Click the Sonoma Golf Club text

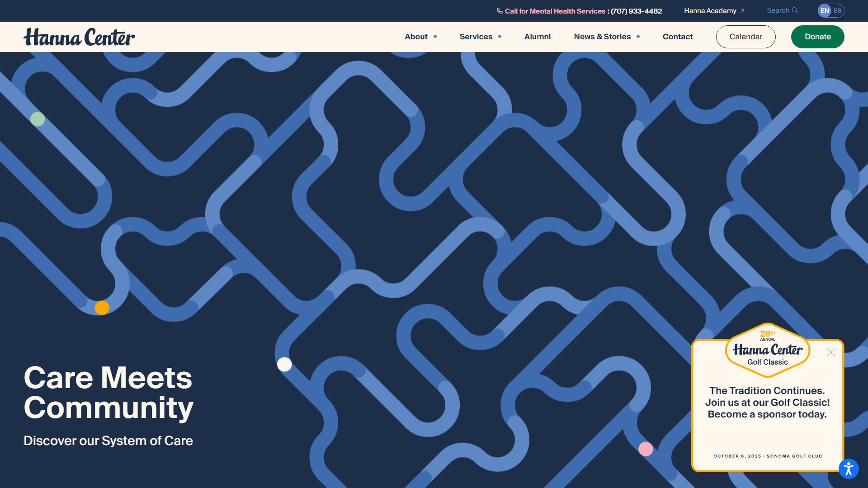pos(794,456)
